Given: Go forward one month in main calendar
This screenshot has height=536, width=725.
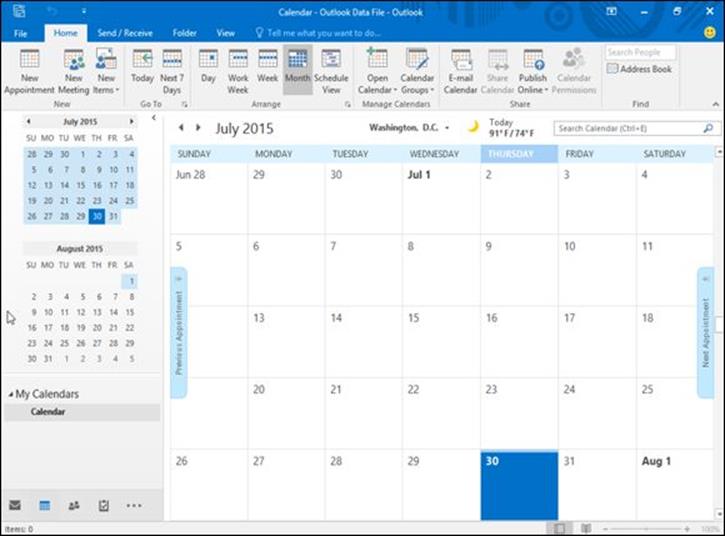Looking at the screenshot, I should click(x=198, y=127).
